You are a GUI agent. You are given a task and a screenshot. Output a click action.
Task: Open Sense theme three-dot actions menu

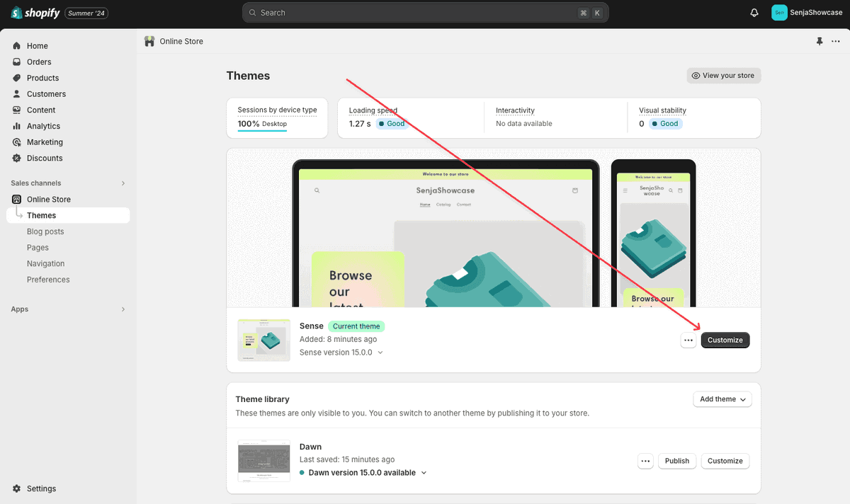click(x=688, y=340)
